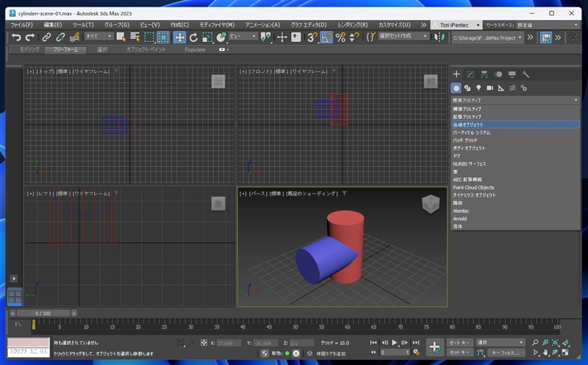Open the reference coordinate system ビュー dropdown
This screenshot has width=588, height=365.
243,36
